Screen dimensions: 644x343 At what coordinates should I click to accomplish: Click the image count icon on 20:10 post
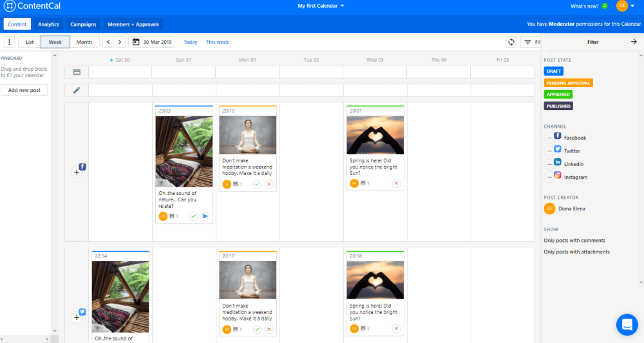pyautogui.click(x=236, y=184)
